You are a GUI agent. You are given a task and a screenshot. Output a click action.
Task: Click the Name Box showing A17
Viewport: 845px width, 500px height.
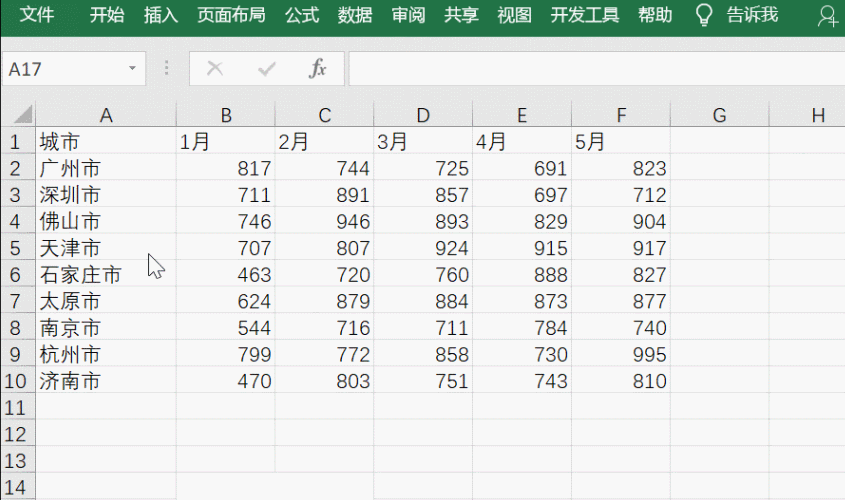pos(74,68)
